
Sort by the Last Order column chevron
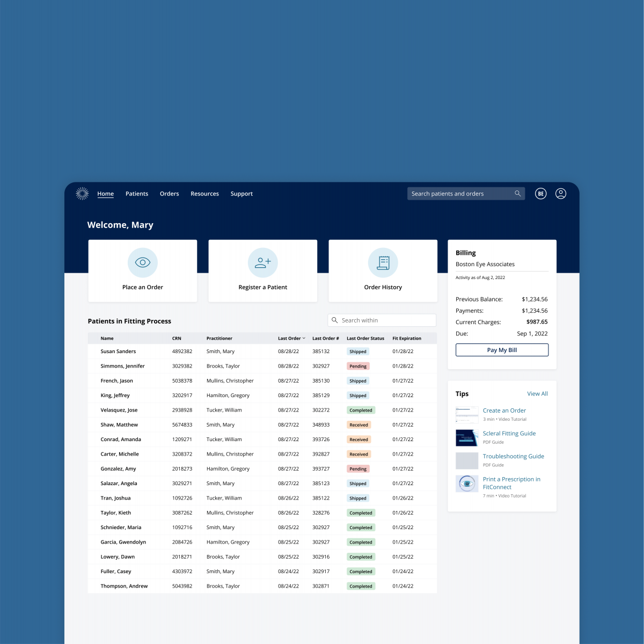303,338
